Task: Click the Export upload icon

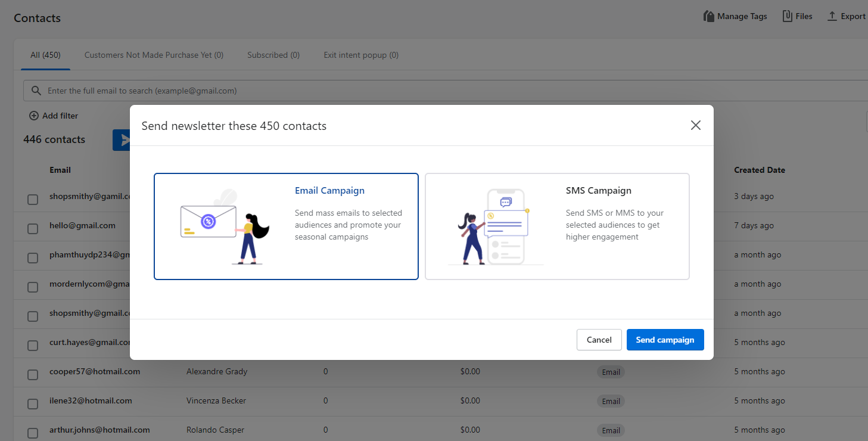Action: click(x=832, y=16)
